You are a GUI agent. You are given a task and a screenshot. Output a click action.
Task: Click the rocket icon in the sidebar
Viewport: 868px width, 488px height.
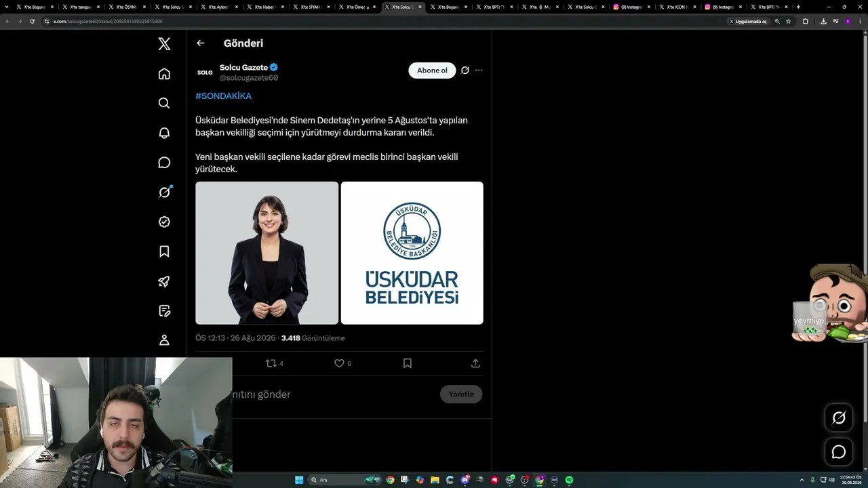point(164,281)
